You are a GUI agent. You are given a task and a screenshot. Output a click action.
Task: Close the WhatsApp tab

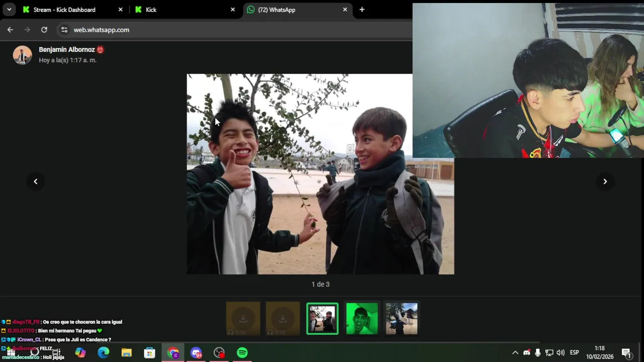point(345,10)
